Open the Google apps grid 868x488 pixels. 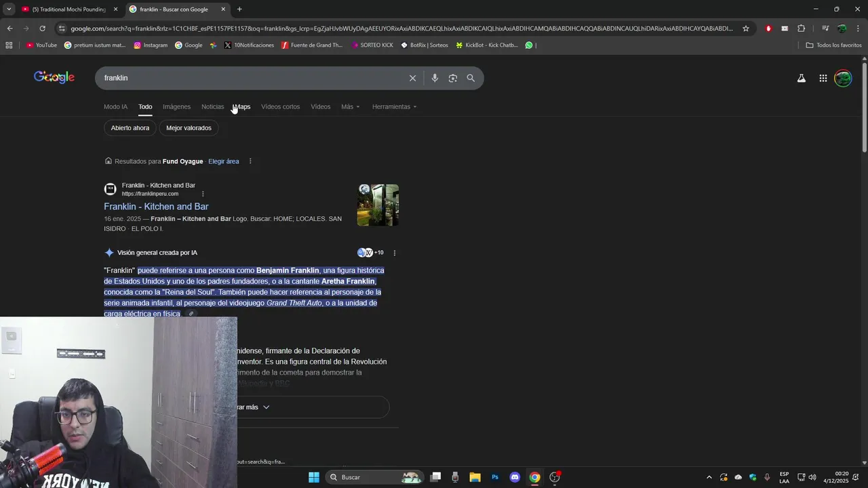click(823, 78)
